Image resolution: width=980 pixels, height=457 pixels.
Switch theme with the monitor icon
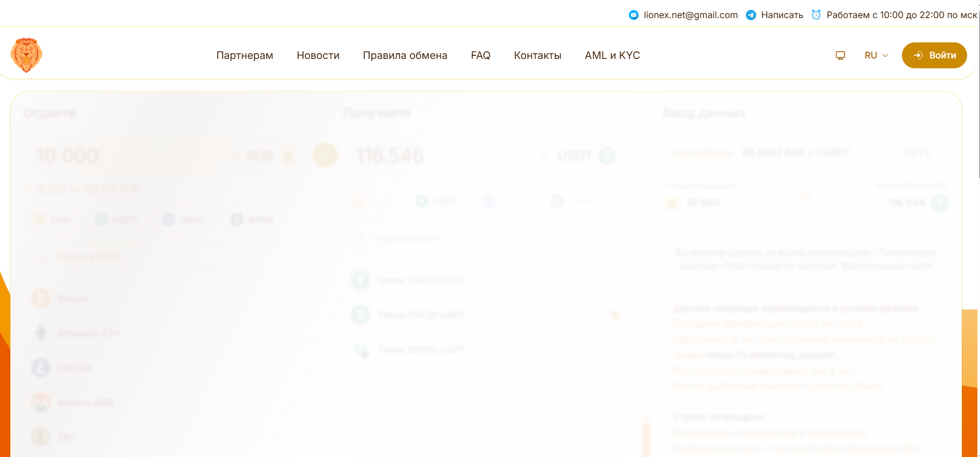pyautogui.click(x=840, y=55)
